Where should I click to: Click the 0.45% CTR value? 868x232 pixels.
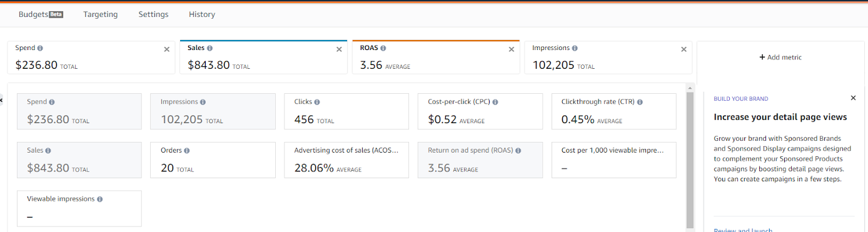(x=578, y=119)
